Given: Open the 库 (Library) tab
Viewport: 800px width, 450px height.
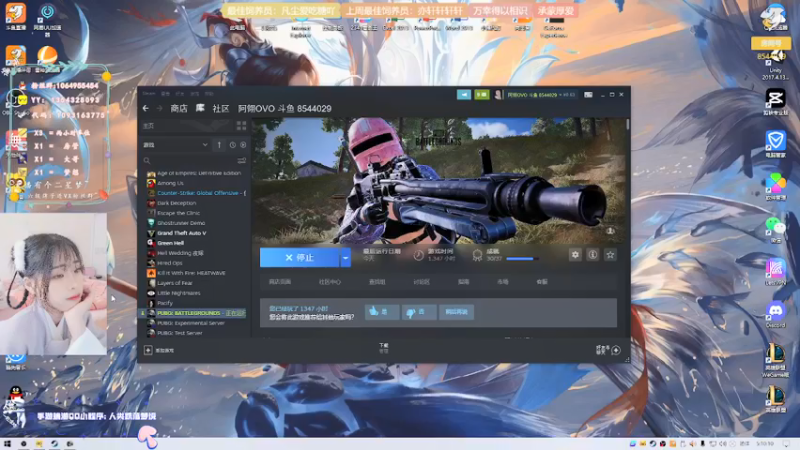Looking at the screenshot, I should (x=200, y=108).
